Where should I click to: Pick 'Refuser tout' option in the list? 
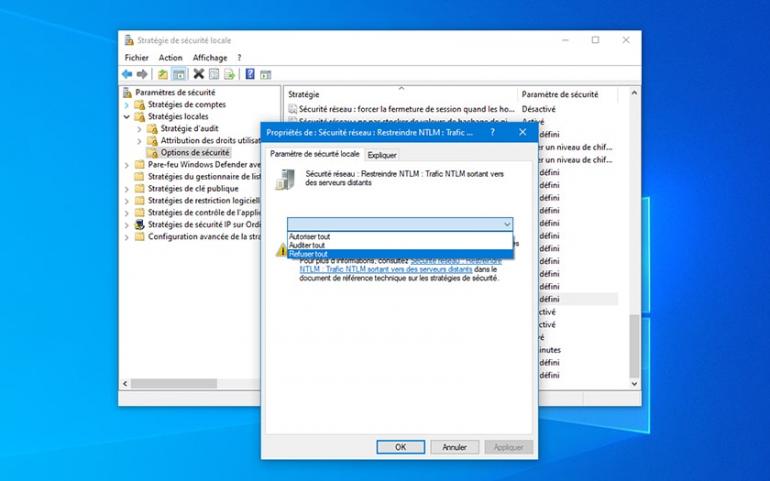click(x=308, y=254)
